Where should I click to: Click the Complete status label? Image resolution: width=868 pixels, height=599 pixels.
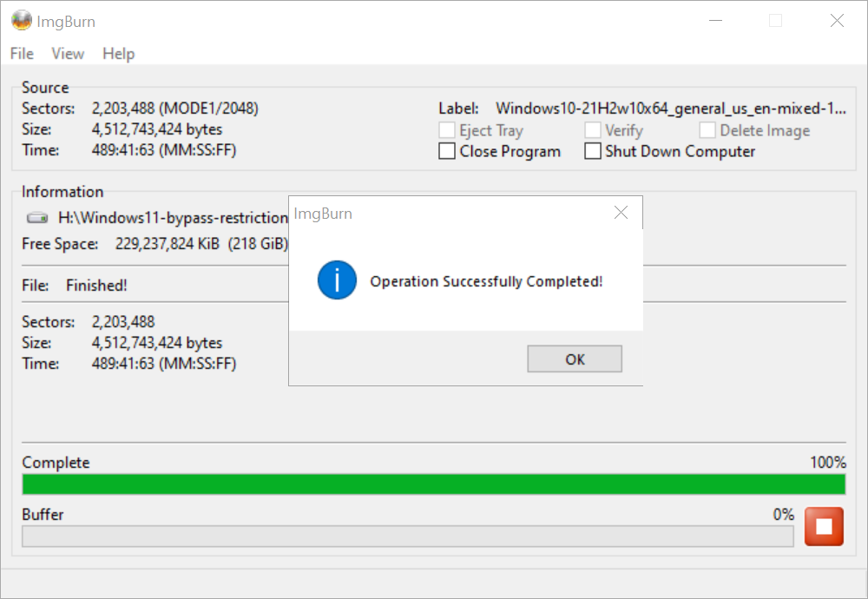[x=56, y=462]
